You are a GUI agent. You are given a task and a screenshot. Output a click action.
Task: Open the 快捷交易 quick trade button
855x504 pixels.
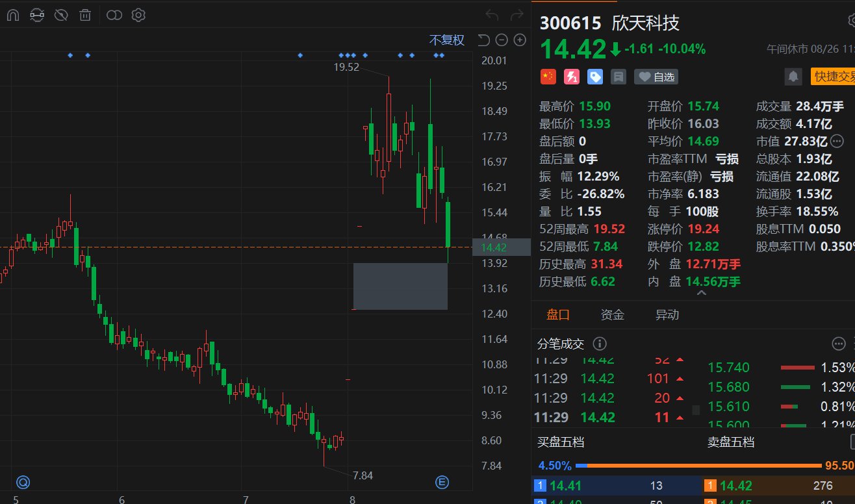(833, 77)
